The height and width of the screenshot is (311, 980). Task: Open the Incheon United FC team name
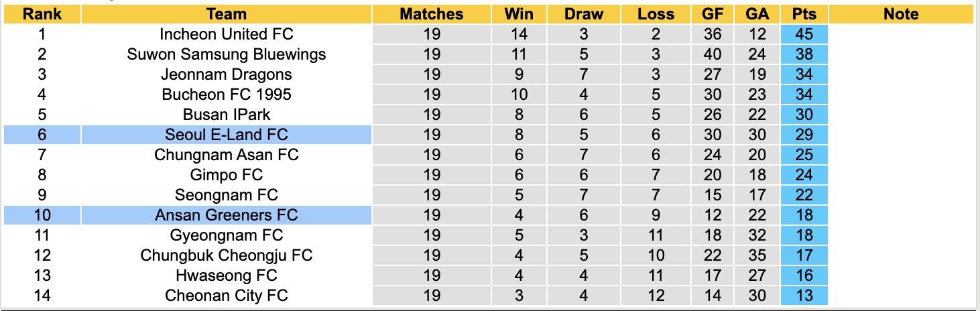[227, 34]
